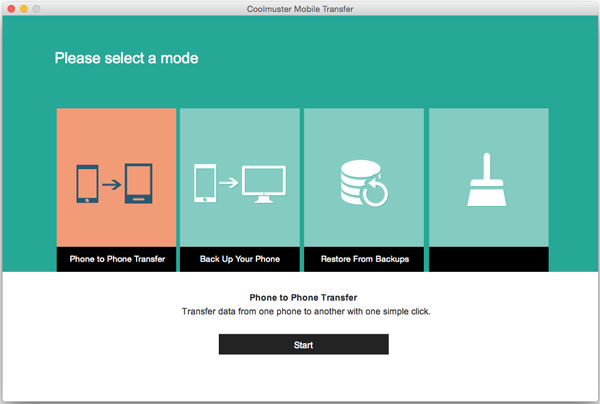This screenshot has height=404, width=600.
Task: Click the circular restore arrow on the database
Action: pyautogui.click(x=376, y=194)
